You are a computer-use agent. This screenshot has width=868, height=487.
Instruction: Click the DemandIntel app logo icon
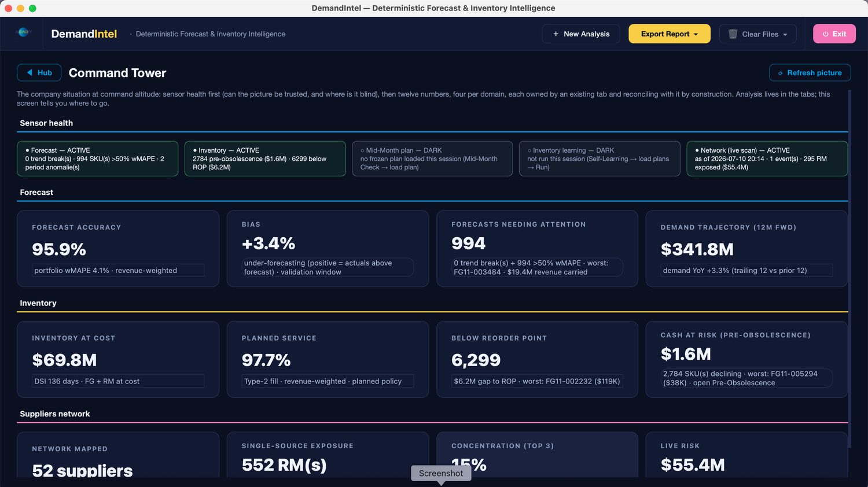[23, 33]
